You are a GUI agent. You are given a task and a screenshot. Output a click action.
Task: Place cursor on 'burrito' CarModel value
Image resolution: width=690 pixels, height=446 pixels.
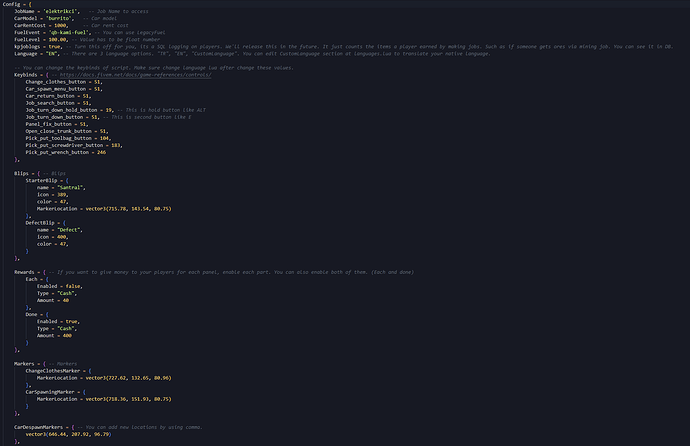point(57,18)
